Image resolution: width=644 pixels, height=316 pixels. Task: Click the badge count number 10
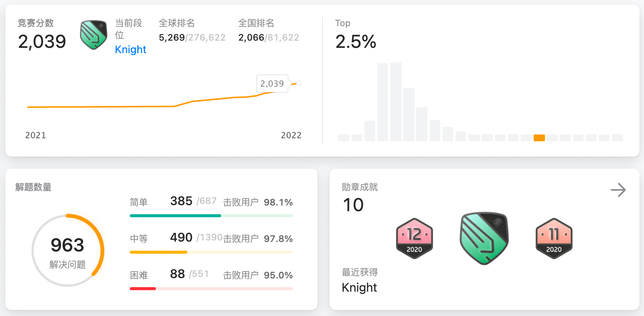click(x=353, y=205)
